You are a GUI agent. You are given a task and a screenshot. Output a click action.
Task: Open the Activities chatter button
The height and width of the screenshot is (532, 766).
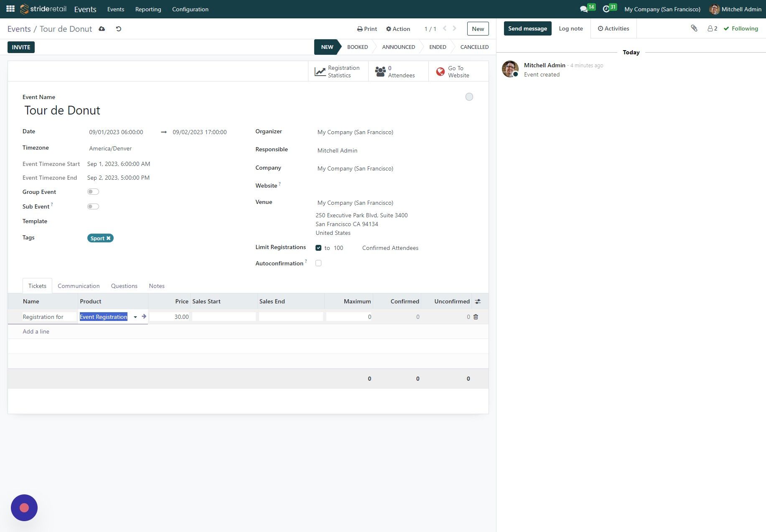[613, 28]
